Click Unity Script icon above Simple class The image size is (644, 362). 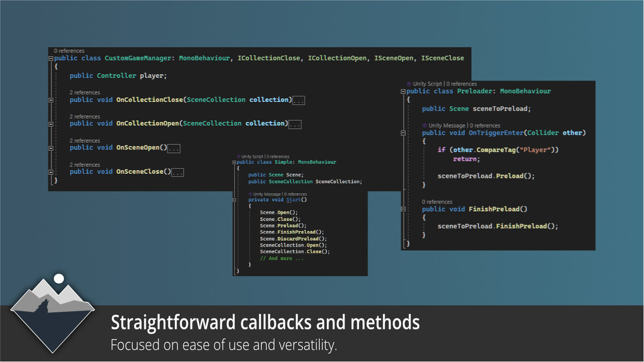click(239, 157)
